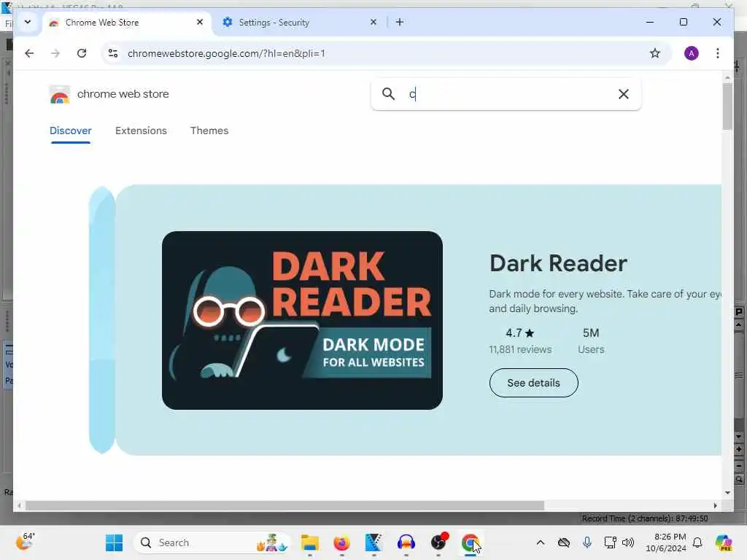Click the search magnifier icon in store
Image resolution: width=747 pixels, height=560 pixels.
click(x=388, y=94)
